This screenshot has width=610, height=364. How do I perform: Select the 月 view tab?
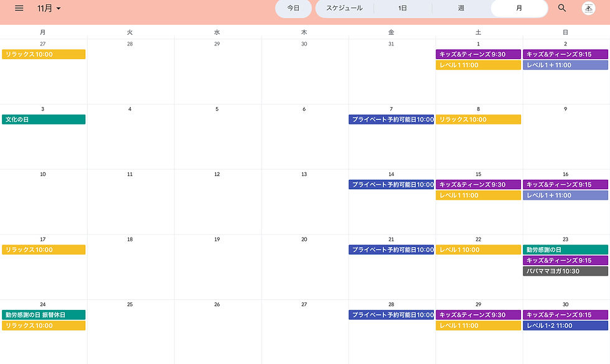point(519,8)
